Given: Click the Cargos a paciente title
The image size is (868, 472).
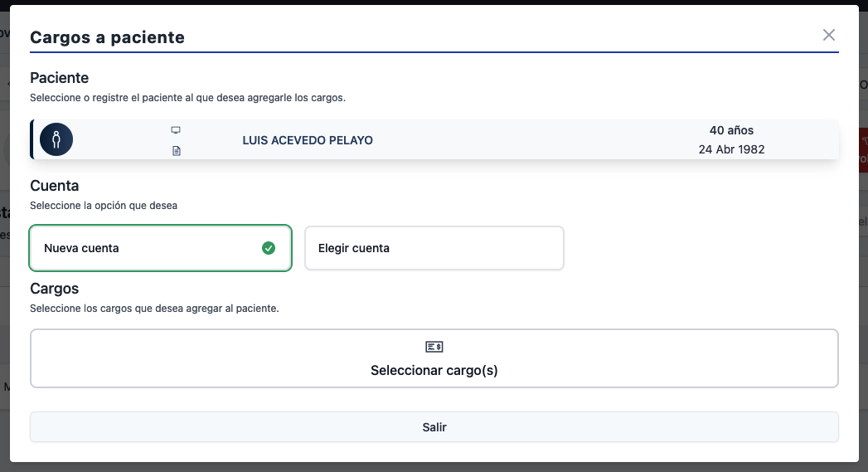Looking at the screenshot, I should coord(107,37).
